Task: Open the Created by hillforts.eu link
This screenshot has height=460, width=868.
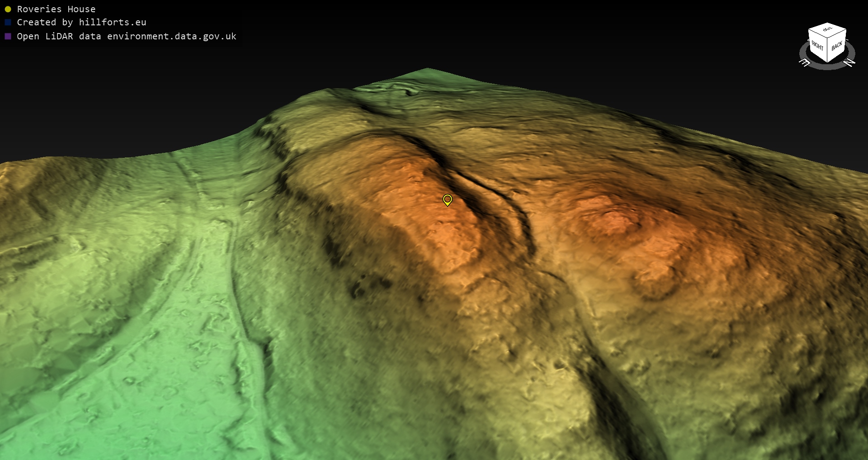Action: pos(81,22)
